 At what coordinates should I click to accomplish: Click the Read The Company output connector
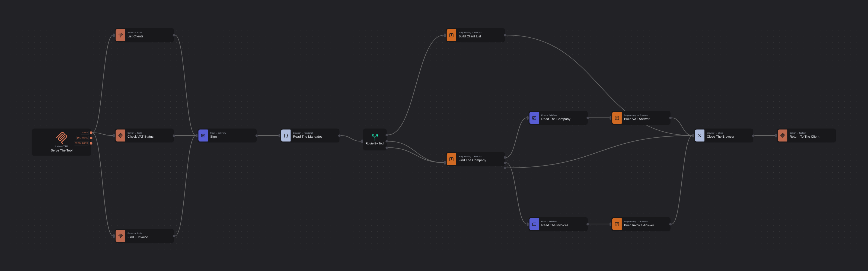click(x=587, y=118)
